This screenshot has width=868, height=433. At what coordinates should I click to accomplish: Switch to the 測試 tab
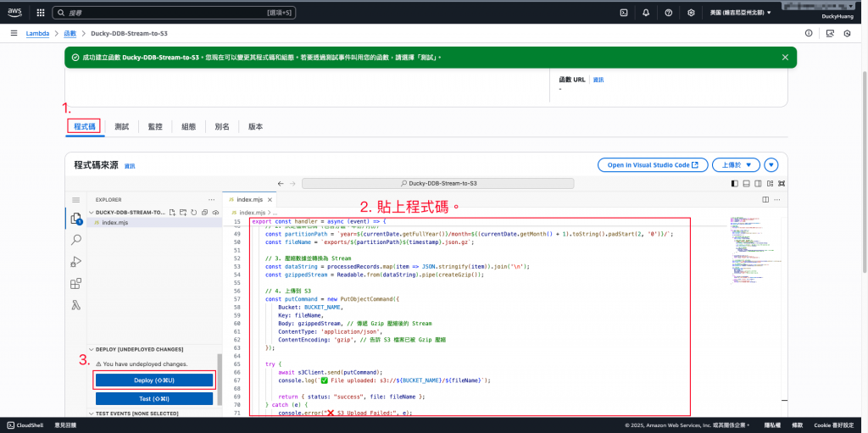[x=122, y=126]
